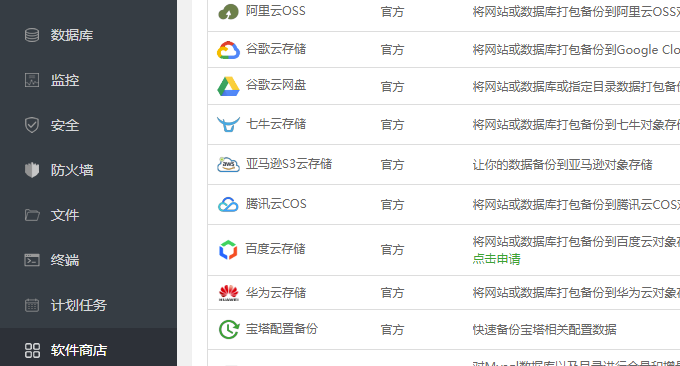Click the terminal console icon in sidebar
The height and width of the screenshot is (366, 680).
coord(32,260)
